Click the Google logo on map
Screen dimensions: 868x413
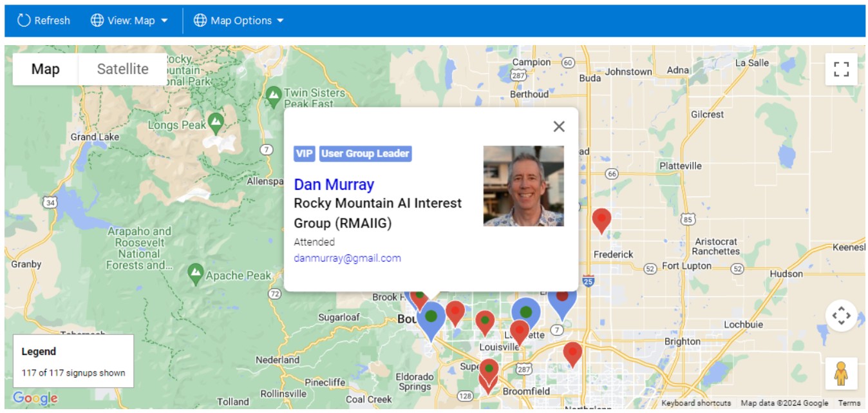tap(35, 398)
